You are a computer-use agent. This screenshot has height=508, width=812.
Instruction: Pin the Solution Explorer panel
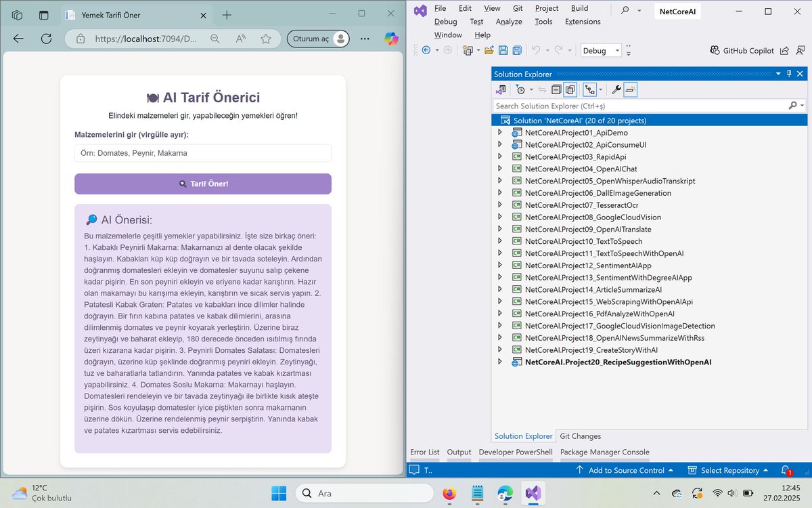point(789,74)
